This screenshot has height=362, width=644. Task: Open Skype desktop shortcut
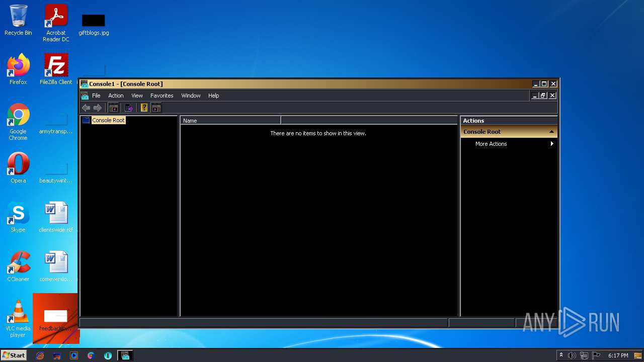click(x=18, y=217)
